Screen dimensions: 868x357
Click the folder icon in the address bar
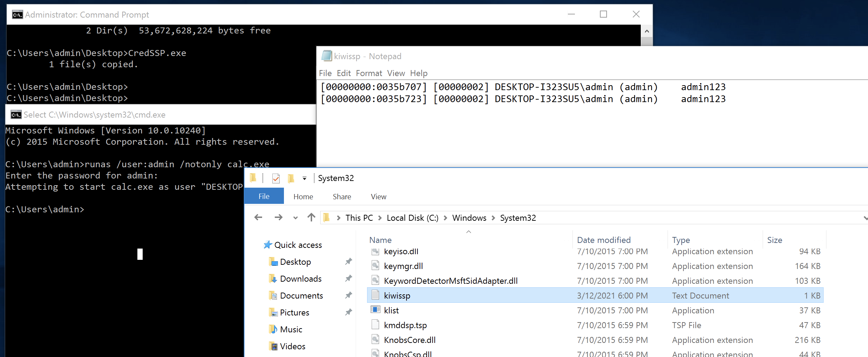point(327,218)
